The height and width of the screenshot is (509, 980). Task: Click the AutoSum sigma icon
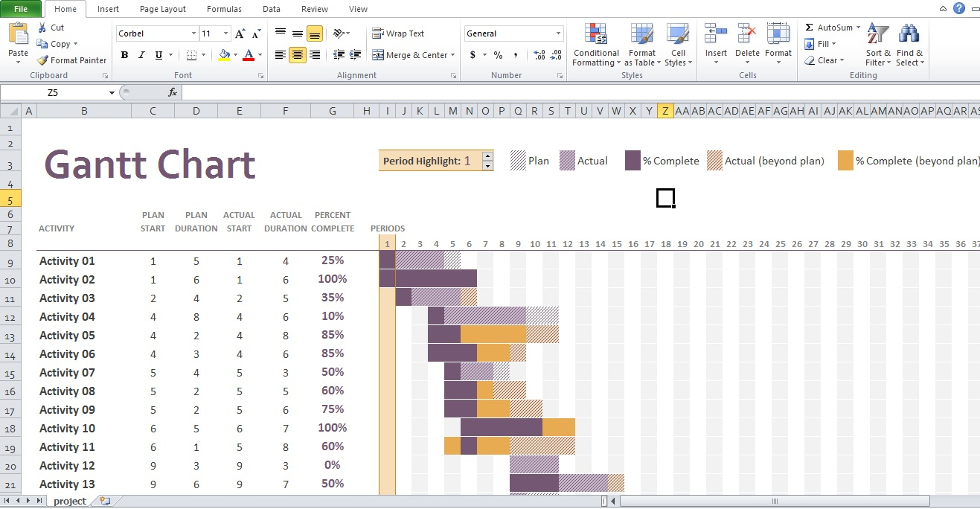tap(809, 28)
